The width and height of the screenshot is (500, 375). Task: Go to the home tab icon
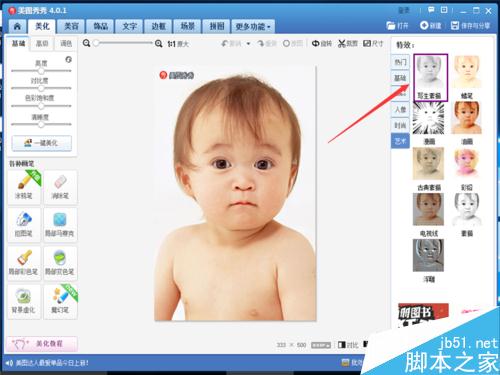17,26
